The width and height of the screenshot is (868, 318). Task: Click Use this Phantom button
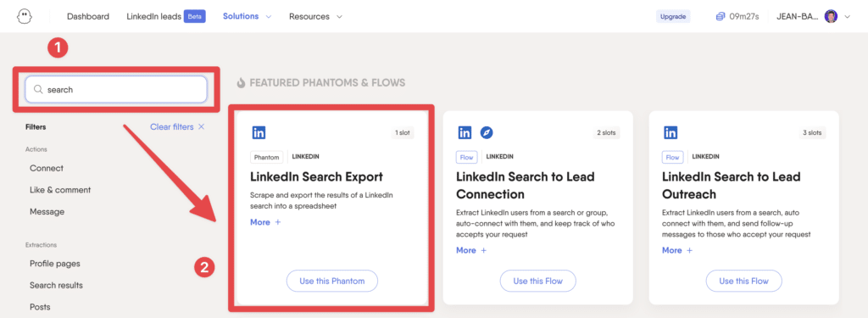pos(332,281)
